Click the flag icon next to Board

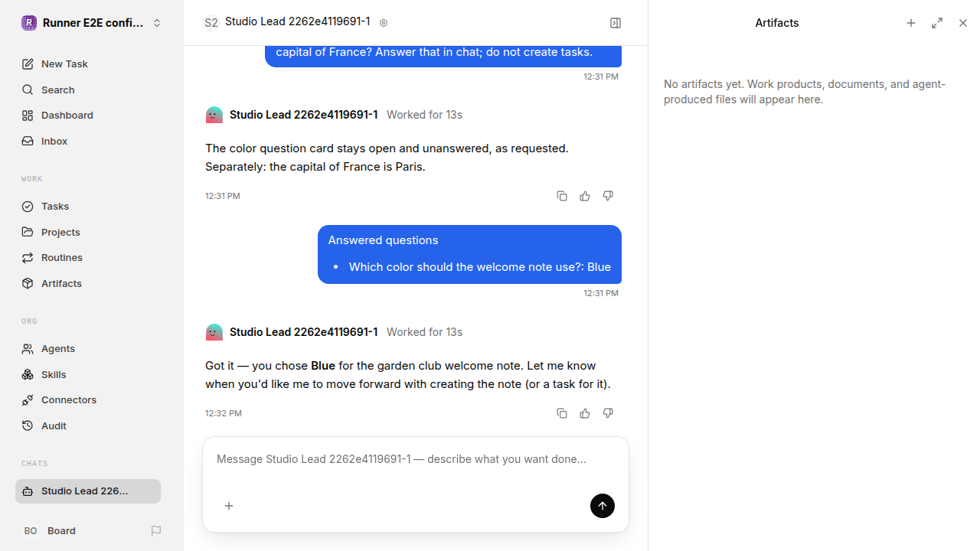156,530
